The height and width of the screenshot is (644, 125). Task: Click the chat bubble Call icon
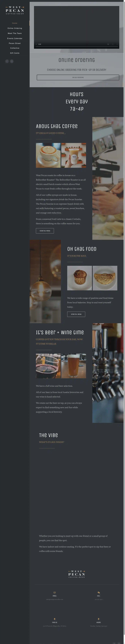click(x=99, y=593)
